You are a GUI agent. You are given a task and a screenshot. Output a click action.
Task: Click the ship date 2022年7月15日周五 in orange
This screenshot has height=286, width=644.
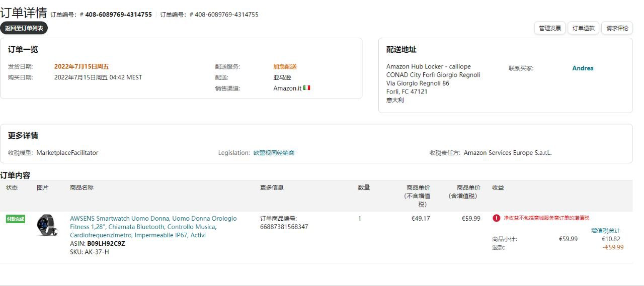[82, 66]
